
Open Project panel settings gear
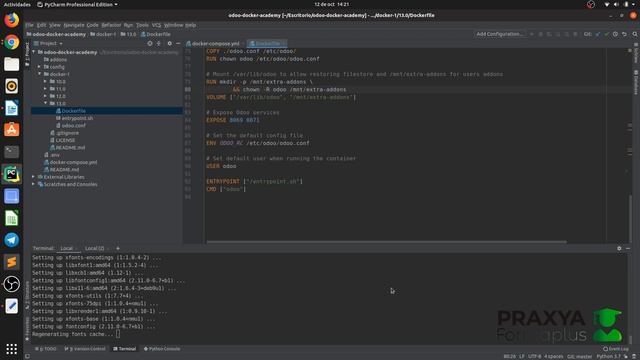point(169,43)
